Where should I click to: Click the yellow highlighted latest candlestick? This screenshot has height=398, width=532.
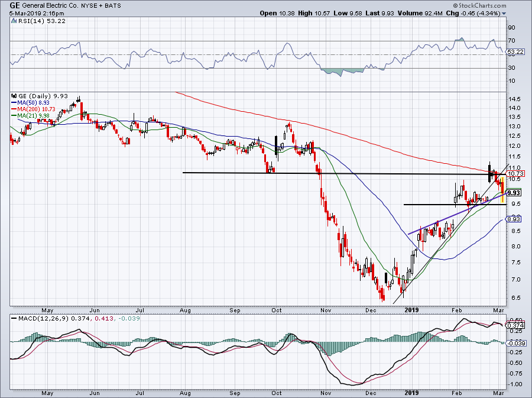[502, 190]
